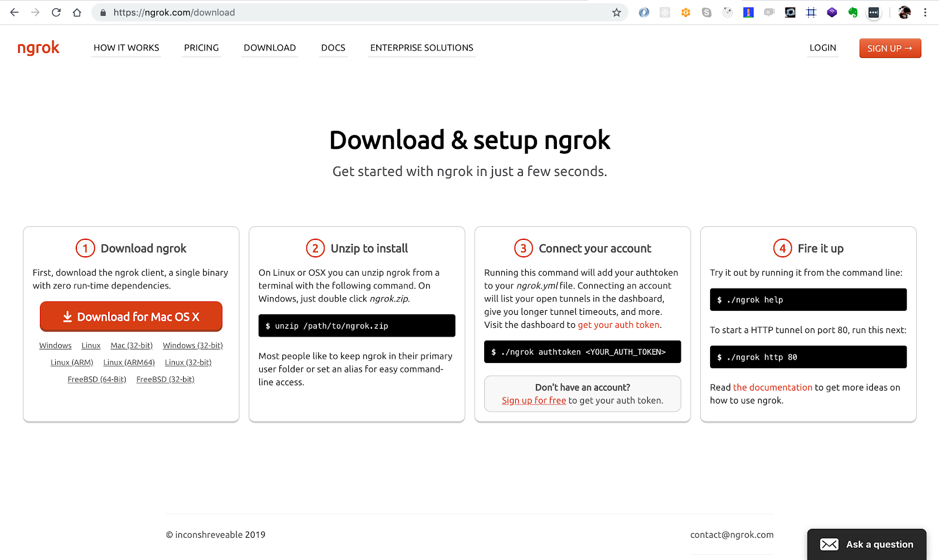Open the Lighthouse extension icon
The height and width of the screenshot is (560, 939).
[x=748, y=12]
